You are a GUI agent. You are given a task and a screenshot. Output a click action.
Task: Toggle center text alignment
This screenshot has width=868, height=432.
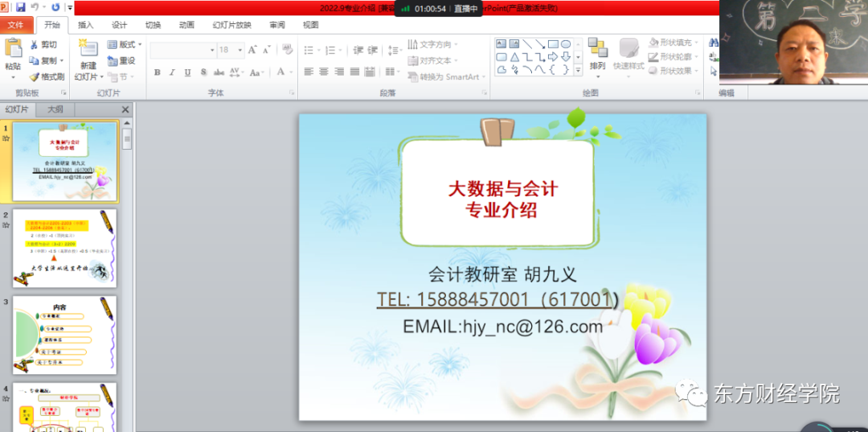(x=324, y=72)
